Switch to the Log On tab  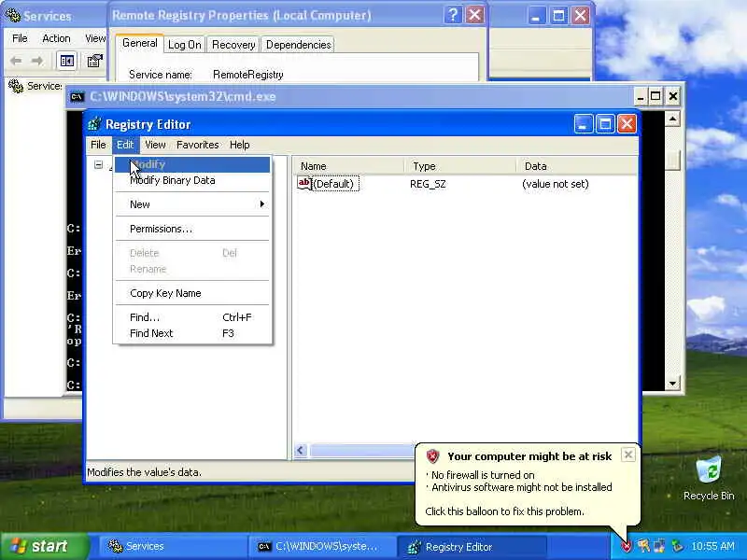tap(184, 45)
